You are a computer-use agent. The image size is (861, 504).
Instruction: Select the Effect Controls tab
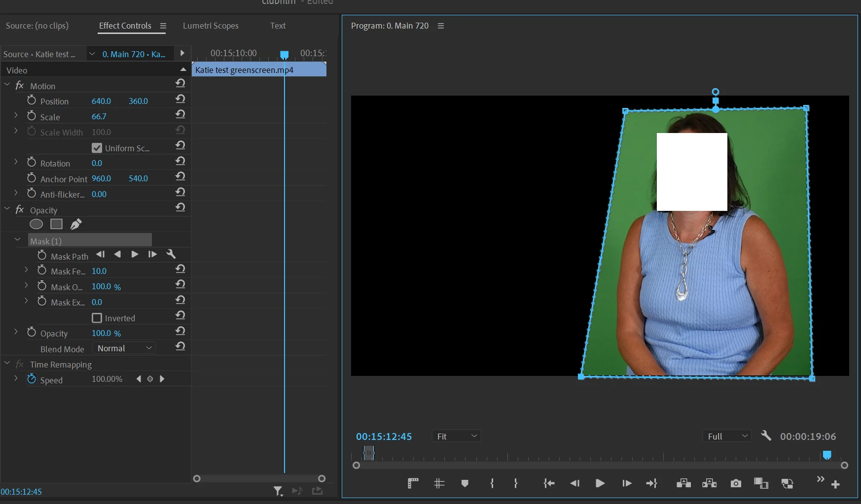[x=125, y=26]
